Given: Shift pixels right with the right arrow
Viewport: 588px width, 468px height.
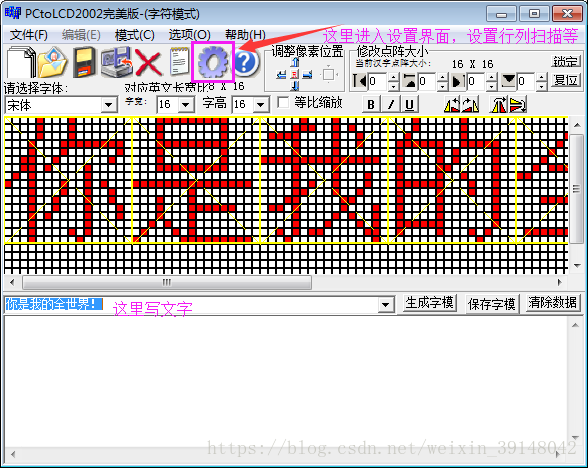Looking at the screenshot, I should point(308,75).
